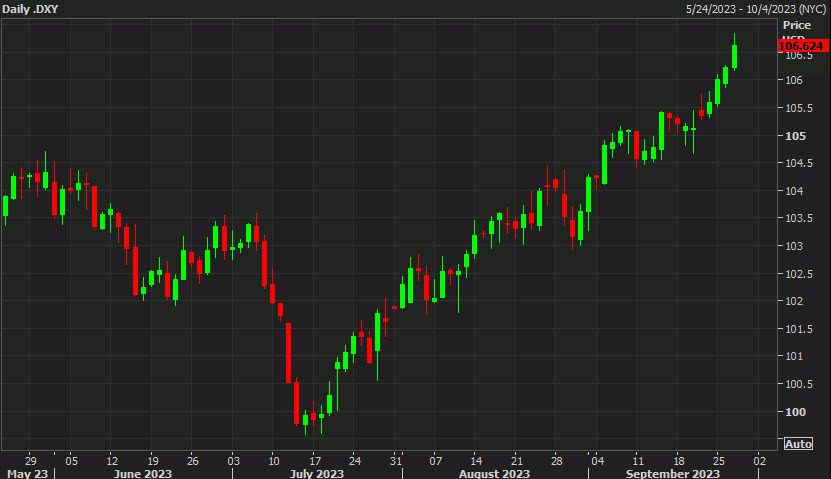Click the 14 date tick label in August
The height and width of the screenshot is (479, 831).
pyautogui.click(x=476, y=460)
